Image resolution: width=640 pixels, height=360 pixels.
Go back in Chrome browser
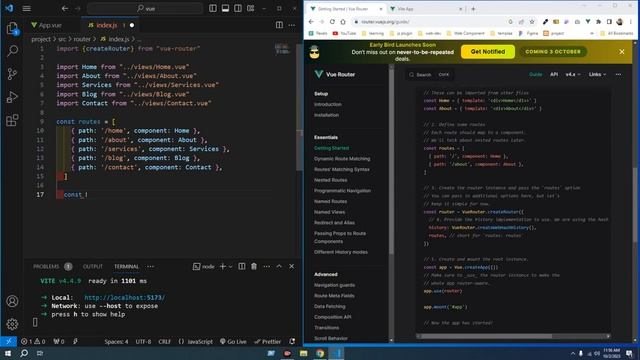[311, 22]
